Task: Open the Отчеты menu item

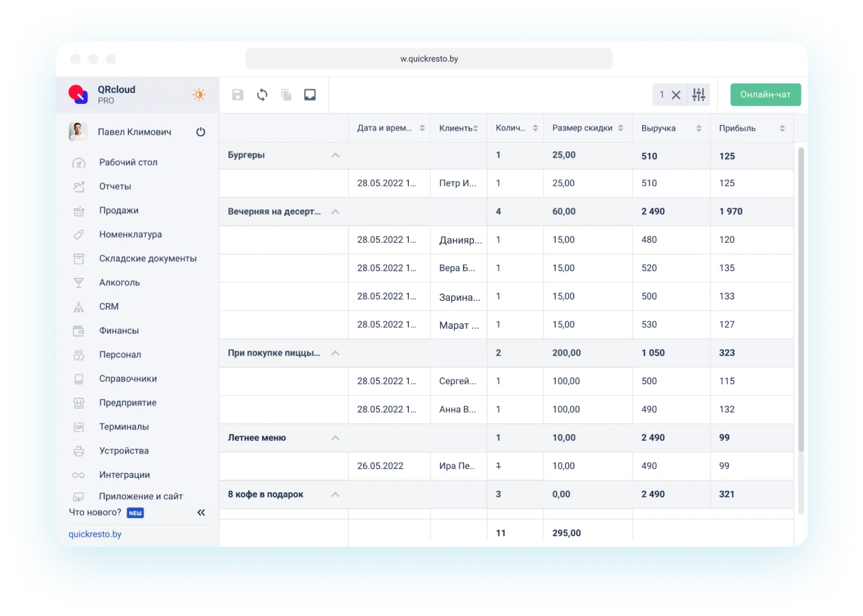Action: [115, 187]
